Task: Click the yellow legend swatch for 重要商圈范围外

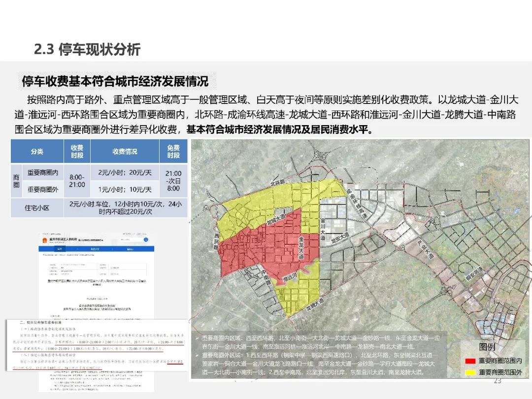Action: [470, 372]
